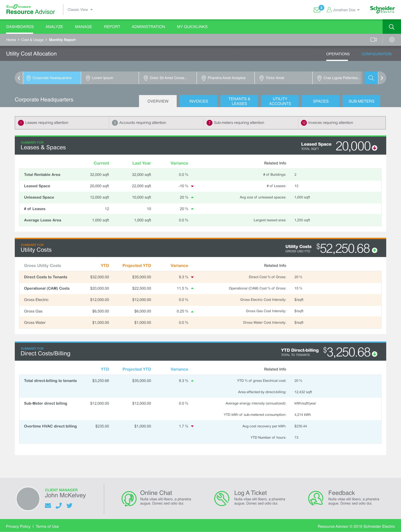401x532 pixels.
Task: Click the white search icon in green navbar
Action: tap(391, 27)
